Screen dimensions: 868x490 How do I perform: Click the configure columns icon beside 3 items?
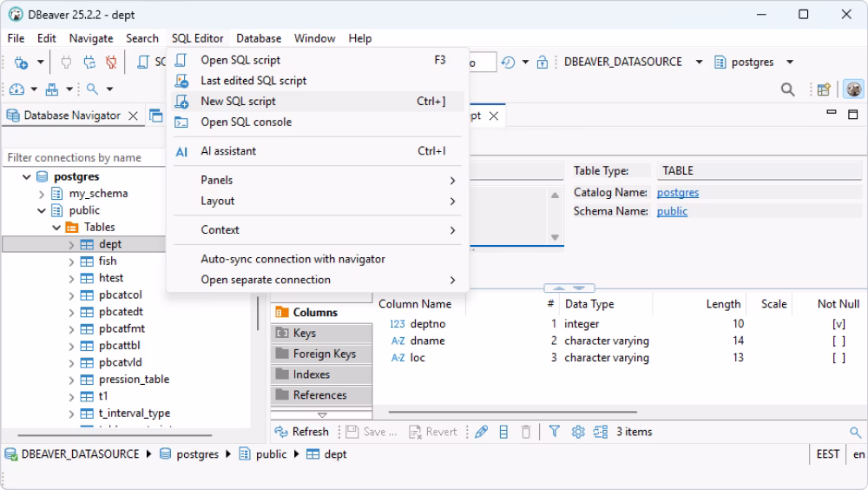[601, 432]
